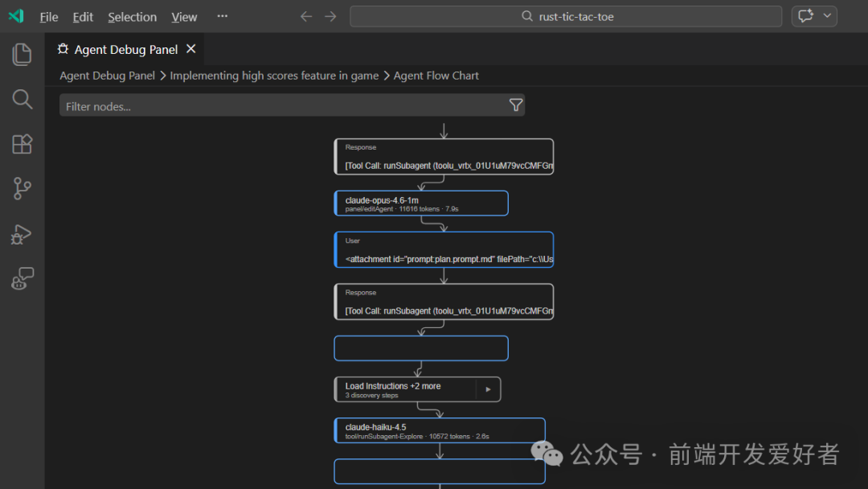Navigate back with the left arrow
868x489 pixels.
[306, 17]
